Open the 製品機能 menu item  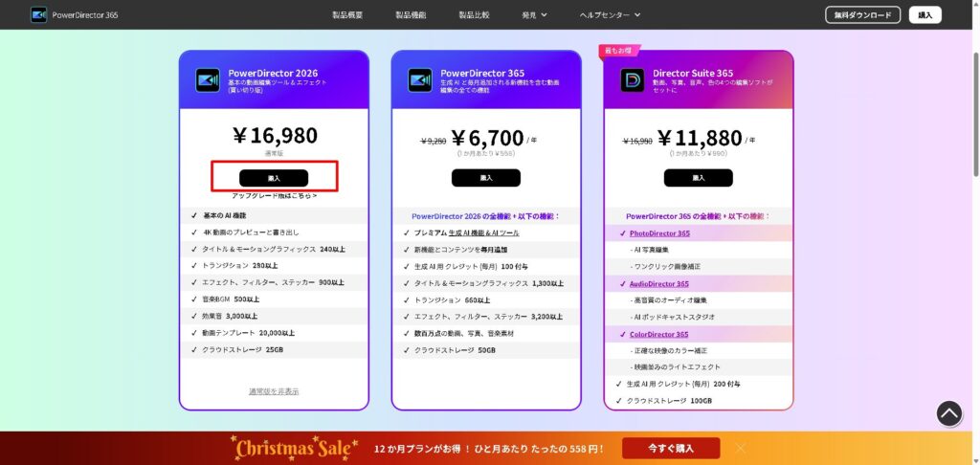pyautogui.click(x=411, y=15)
